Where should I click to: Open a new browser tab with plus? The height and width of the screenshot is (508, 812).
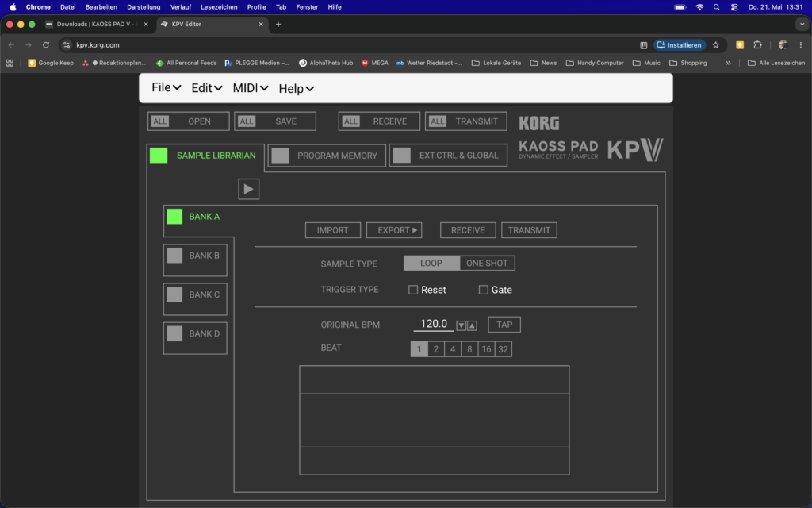coord(278,25)
